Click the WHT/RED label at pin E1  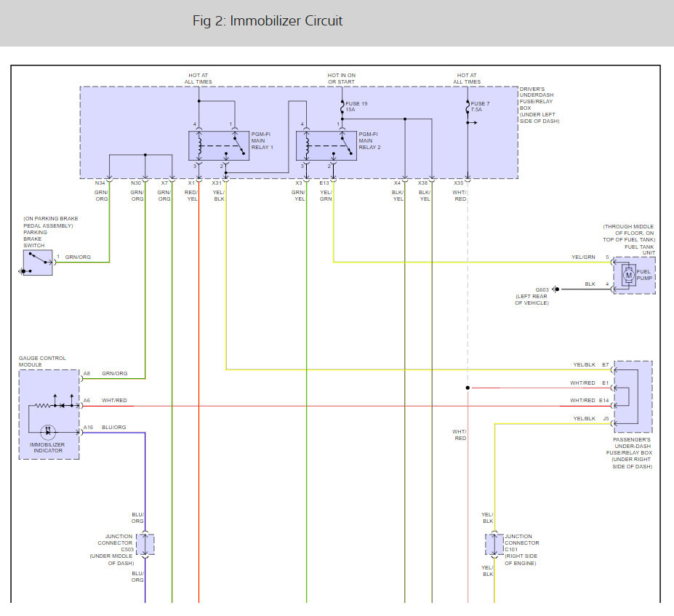[x=582, y=383]
